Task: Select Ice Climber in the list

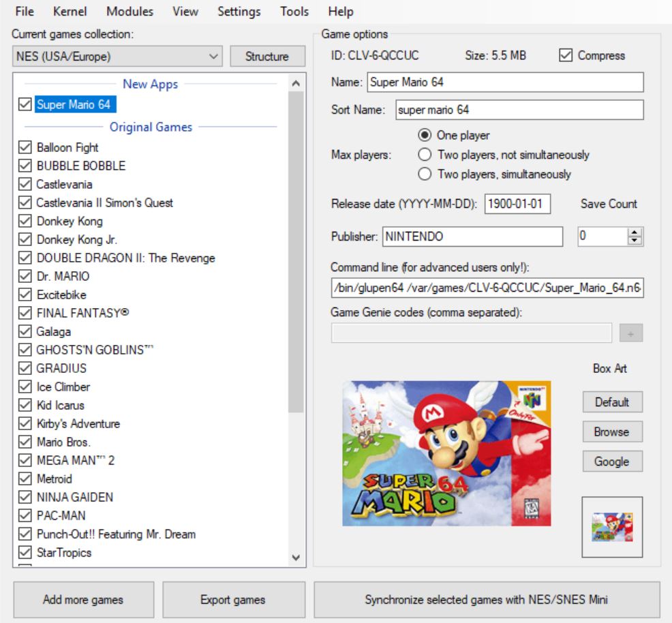Action: [63, 387]
